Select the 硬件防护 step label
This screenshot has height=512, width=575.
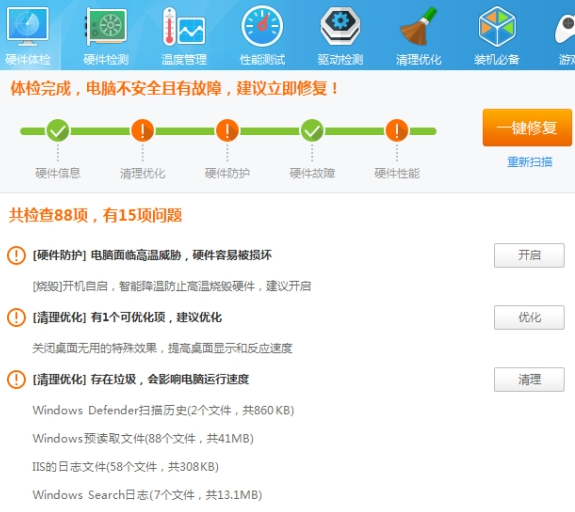point(227,173)
